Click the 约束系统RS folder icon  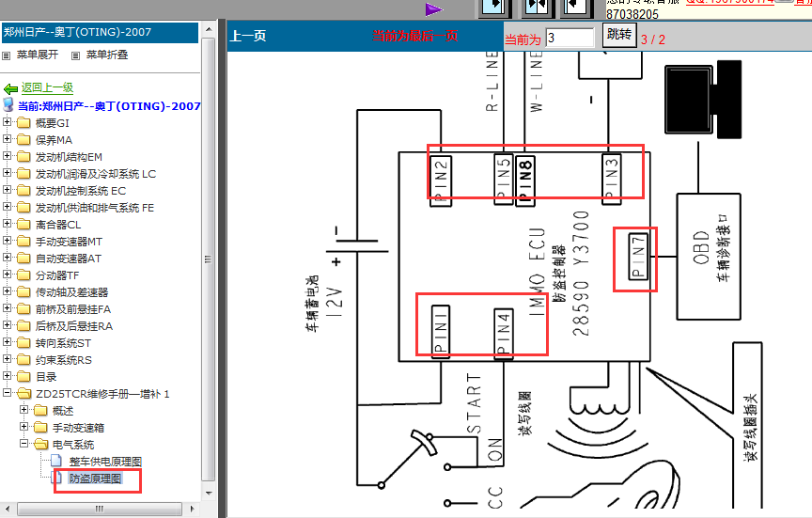point(23,359)
